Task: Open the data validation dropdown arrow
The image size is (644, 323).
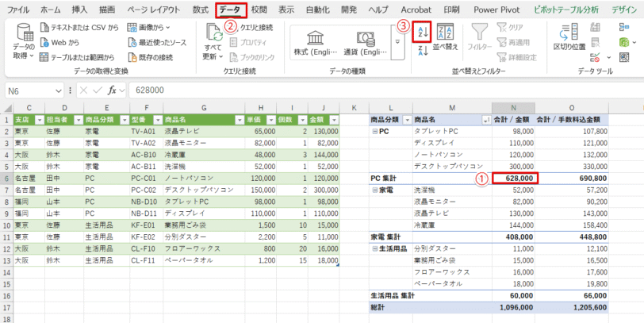Action: [608, 57]
